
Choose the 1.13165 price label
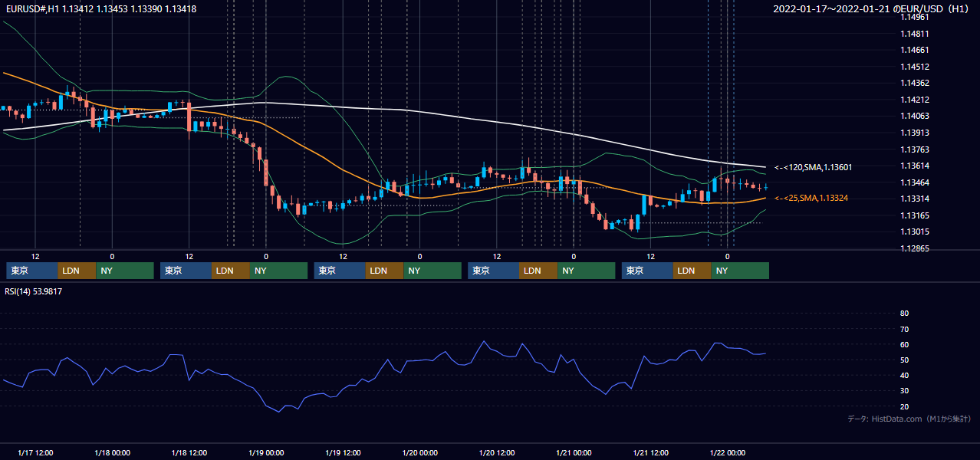tap(915, 215)
